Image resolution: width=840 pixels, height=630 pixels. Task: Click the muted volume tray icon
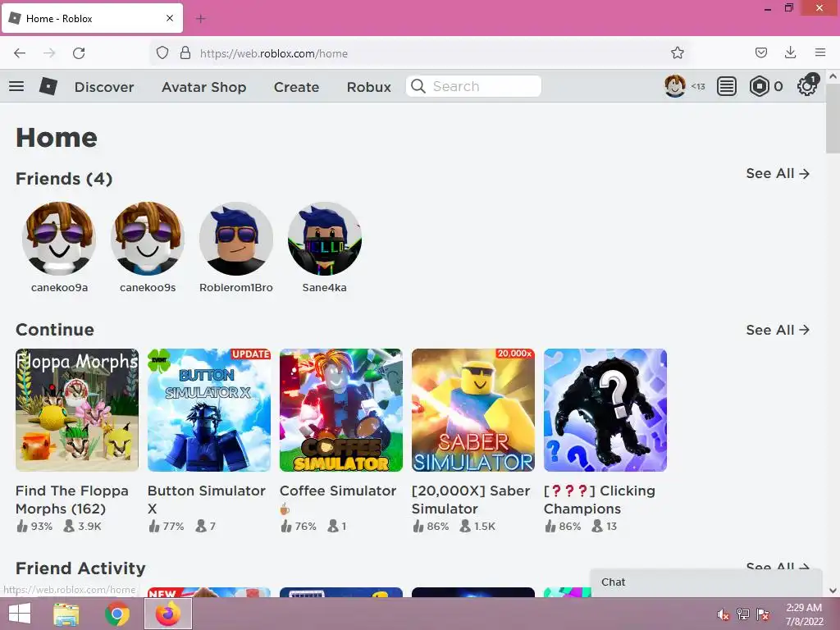click(723, 614)
